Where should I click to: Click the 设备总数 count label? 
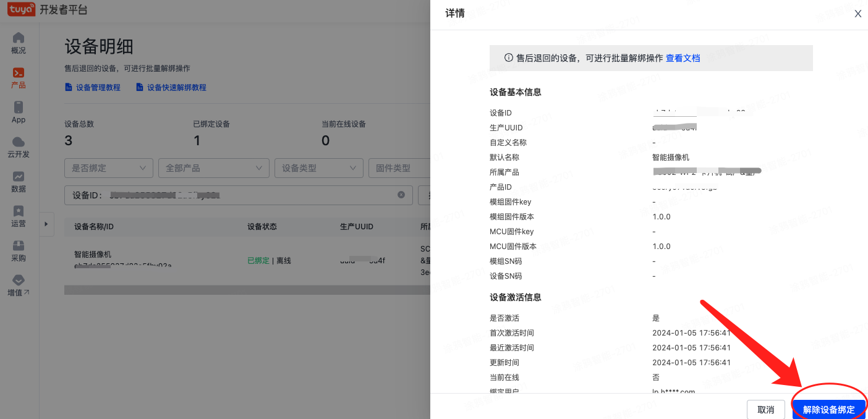point(79,124)
